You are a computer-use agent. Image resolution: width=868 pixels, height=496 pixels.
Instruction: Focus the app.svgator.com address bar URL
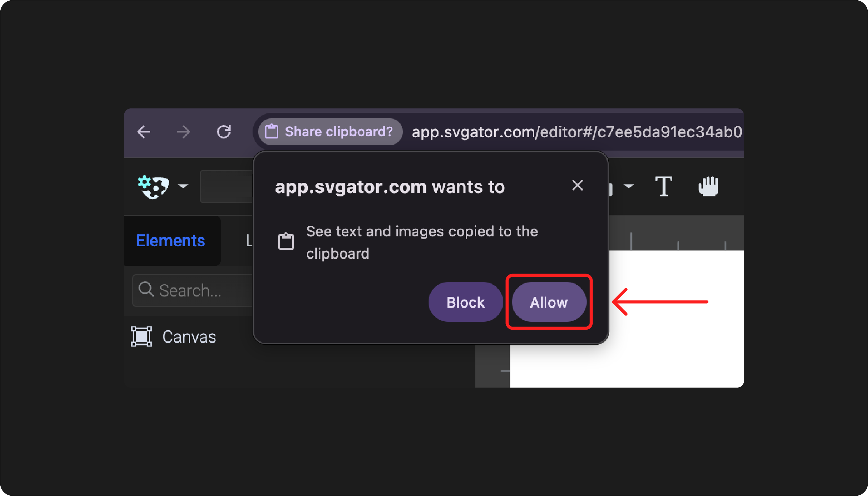(576, 132)
